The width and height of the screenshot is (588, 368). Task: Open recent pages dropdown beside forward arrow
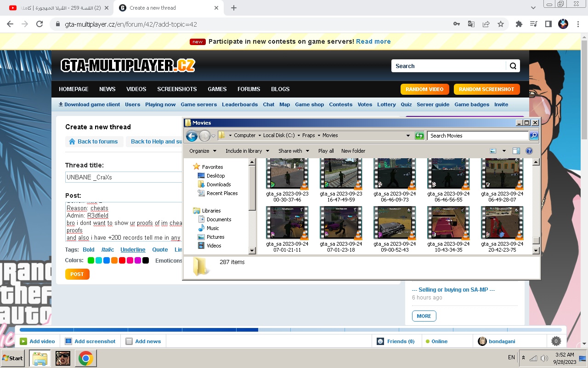pyautogui.click(x=213, y=136)
